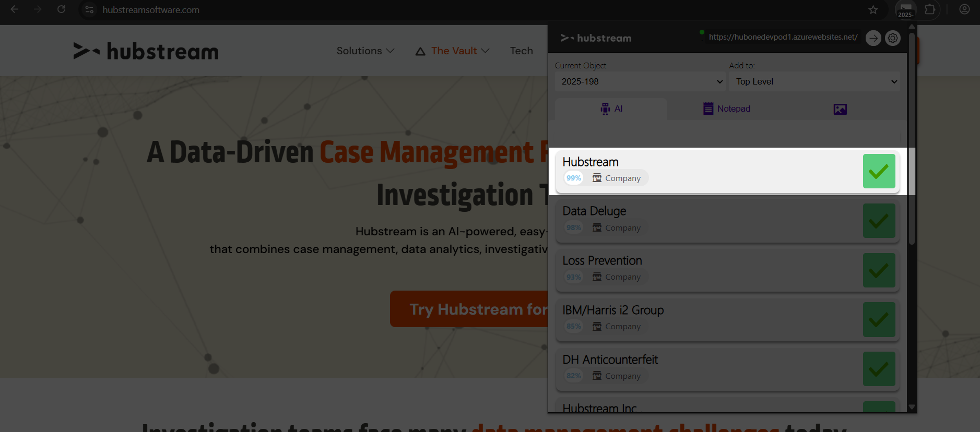Select the AI tab
Viewport: 980px width, 432px height.
(611, 109)
